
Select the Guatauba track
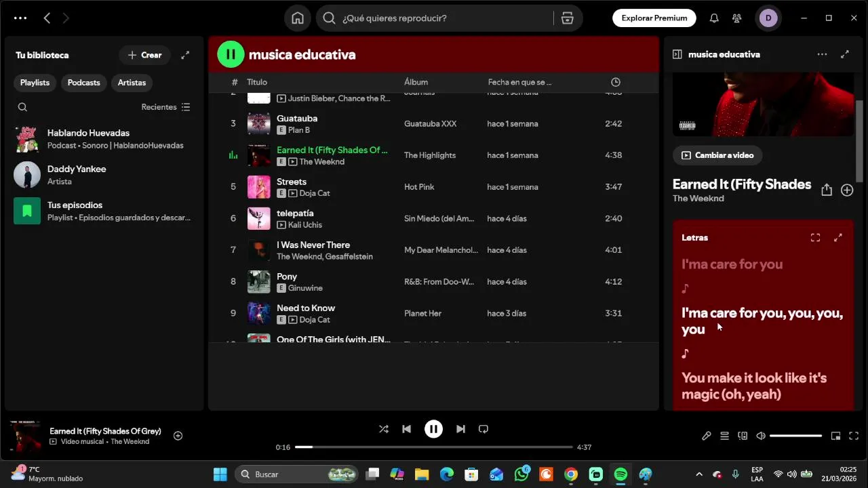[x=434, y=123]
